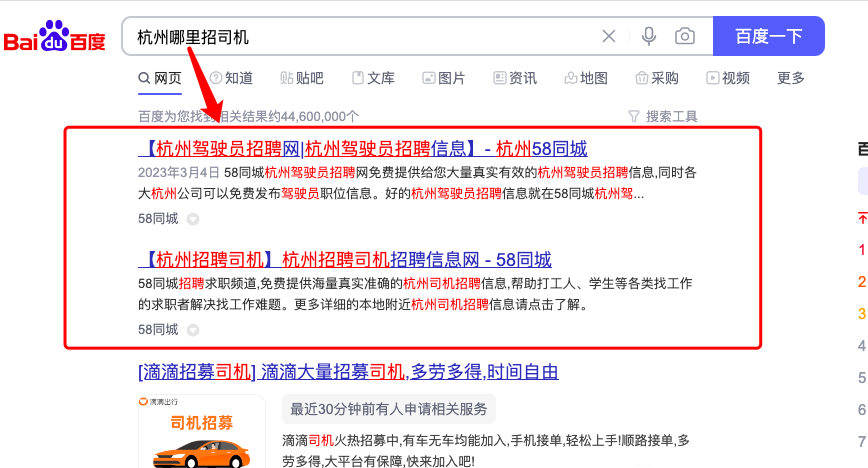
Task: Select the 网页 tab
Action: tap(160, 78)
